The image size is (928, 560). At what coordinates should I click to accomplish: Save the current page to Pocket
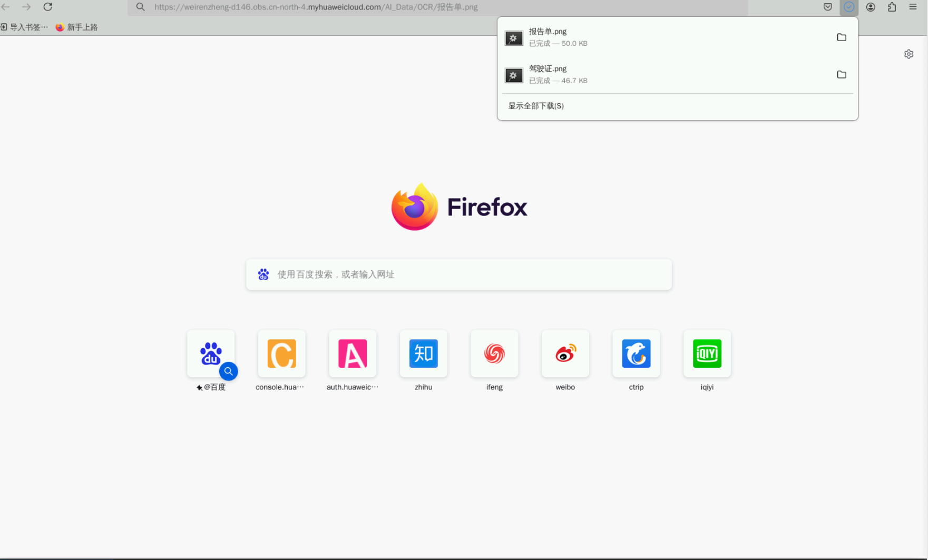tap(827, 7)
